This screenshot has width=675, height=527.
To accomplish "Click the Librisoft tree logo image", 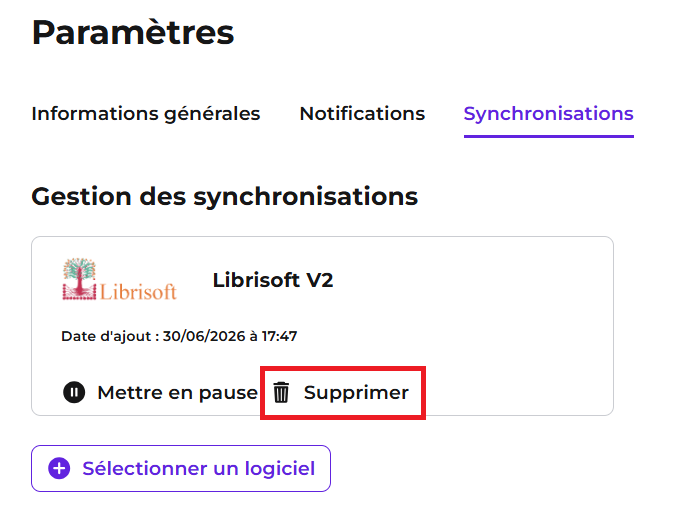I will [79, 279].
